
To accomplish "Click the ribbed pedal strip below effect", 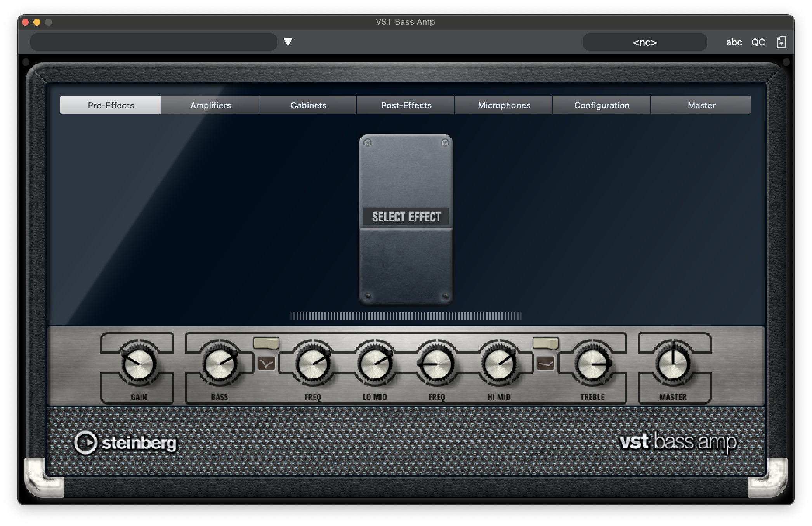I will 406,316.
